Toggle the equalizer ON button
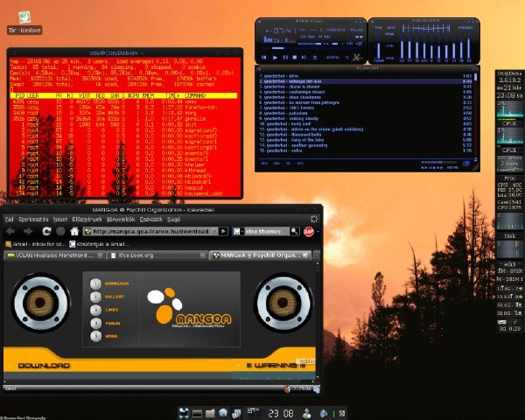The height and width of the screenshot is (420, 525). [378, 28]
